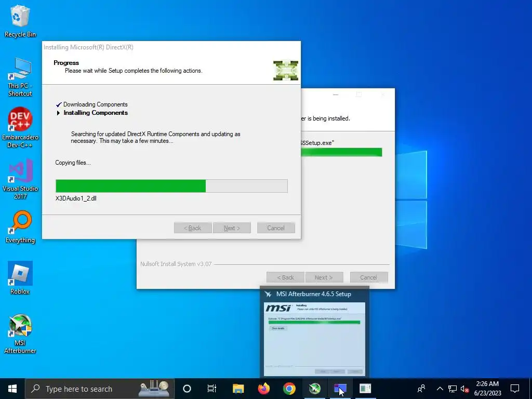Open the Recycle Bin desktop icon
Image resolution: width=532 pixels, height=399 pixels.
(20, 21)
